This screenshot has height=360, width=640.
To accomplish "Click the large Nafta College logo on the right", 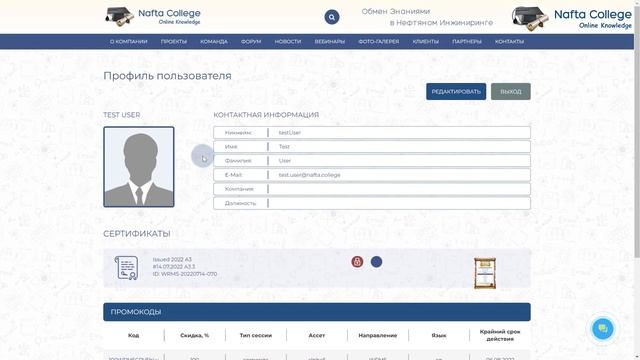I will click(571, 19).
